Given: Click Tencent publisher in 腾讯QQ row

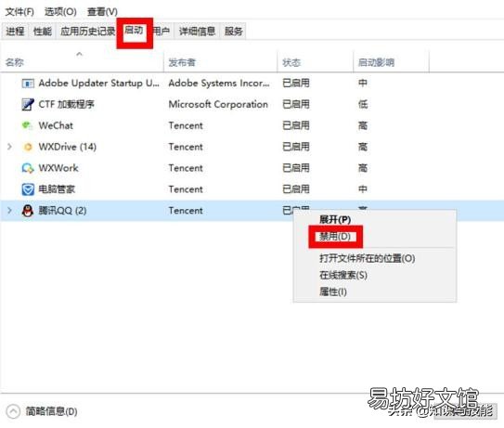Looking at the screenshot, I should coord(186,211).
